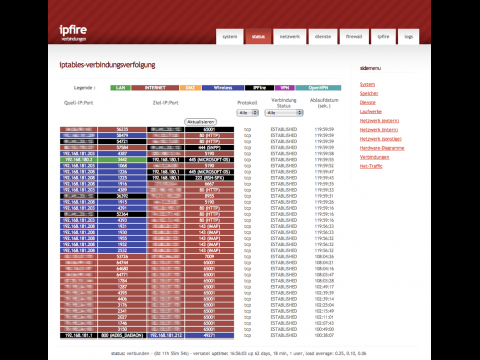The height and width of the screenshot is (360, 480).
Task: Click the Quell-IP:Port column header
Action: click(78, 103)
